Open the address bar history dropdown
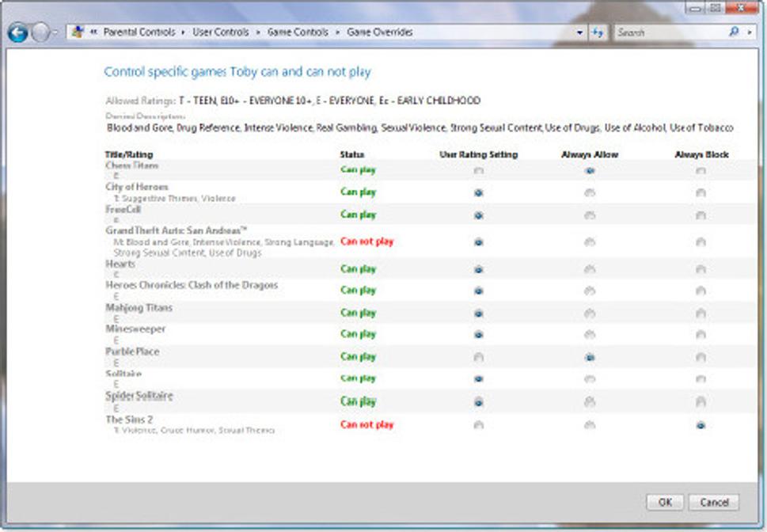The height and width of the screenshot is (532, 767). tap(579, 32)
